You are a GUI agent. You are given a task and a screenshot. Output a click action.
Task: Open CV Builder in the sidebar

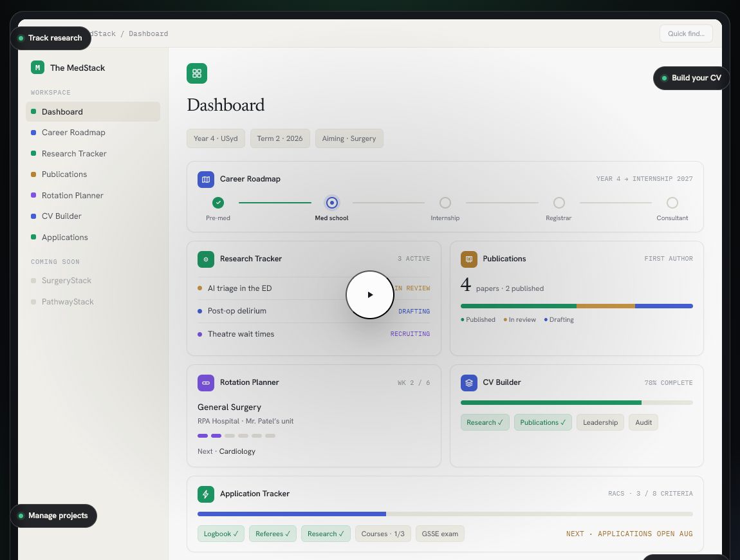[93, 216]
